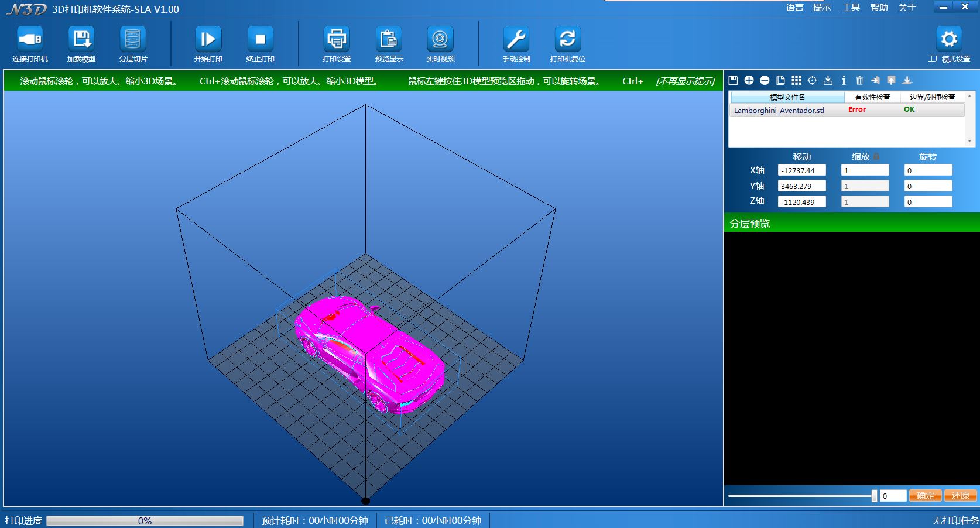Click the plus circle add model icon
The width and height of the screenshot is (980, 528).
click(x=749, y=80)
